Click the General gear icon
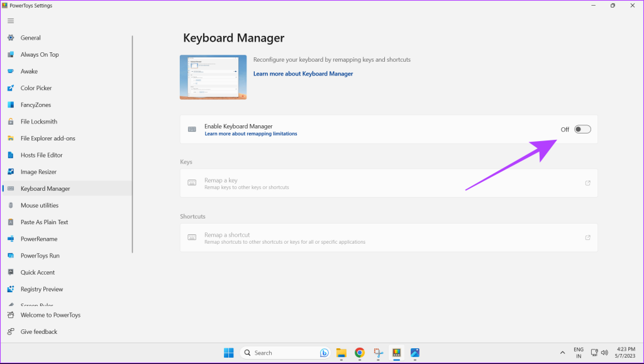The width and height of the screenshot is (644, 364). (11, 38)
